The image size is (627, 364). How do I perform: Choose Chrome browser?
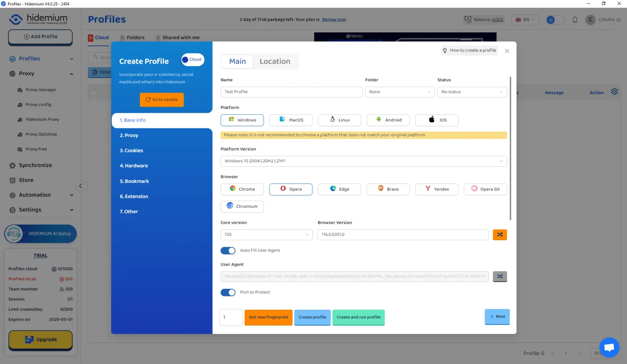242,189
